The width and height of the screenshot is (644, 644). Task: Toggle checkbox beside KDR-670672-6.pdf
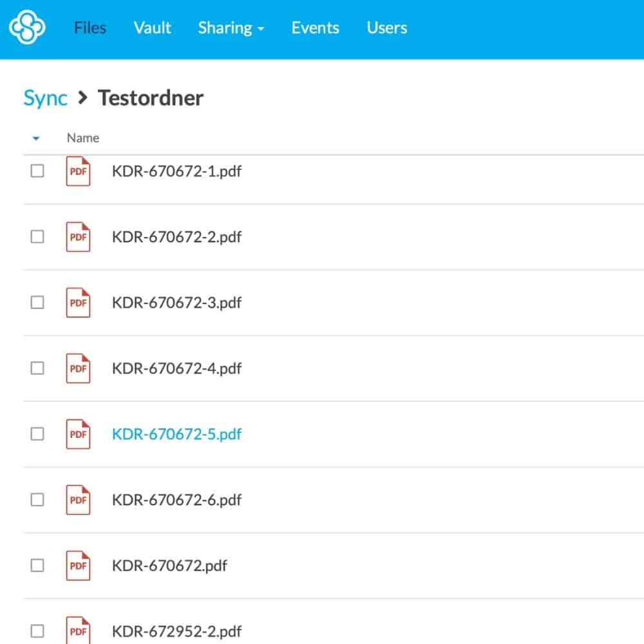click(x=37, y=500)
